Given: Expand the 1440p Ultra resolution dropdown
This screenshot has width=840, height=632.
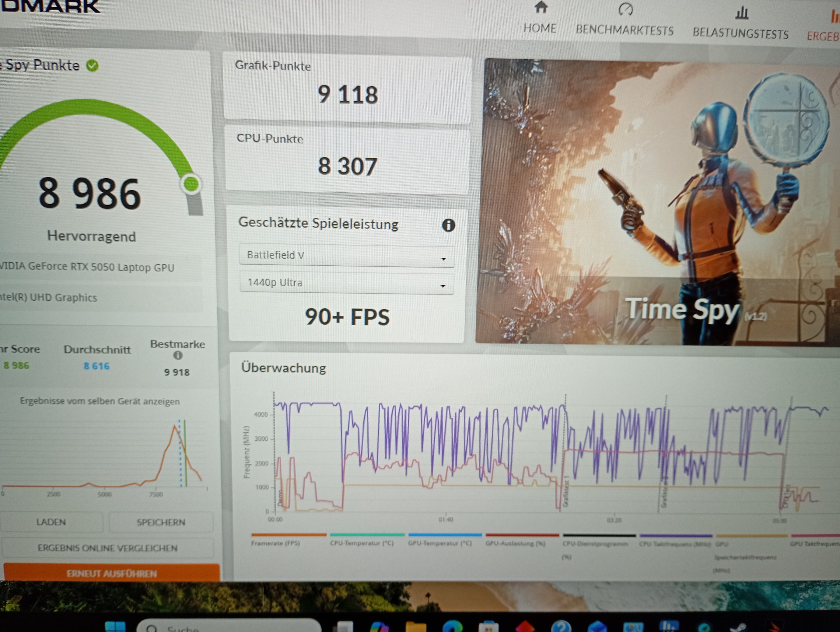Looking at the screenshot, I should point(347,283).
